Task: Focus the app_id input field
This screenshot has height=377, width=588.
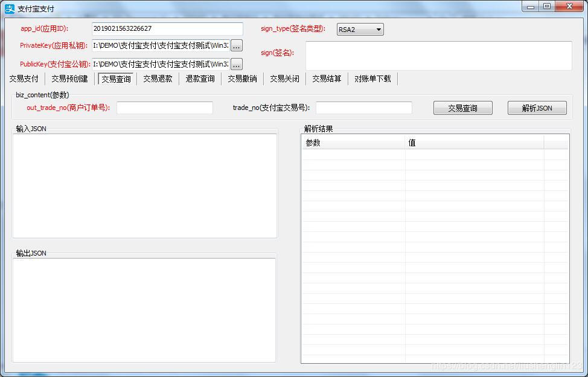Action: click(x=167, y=29)
